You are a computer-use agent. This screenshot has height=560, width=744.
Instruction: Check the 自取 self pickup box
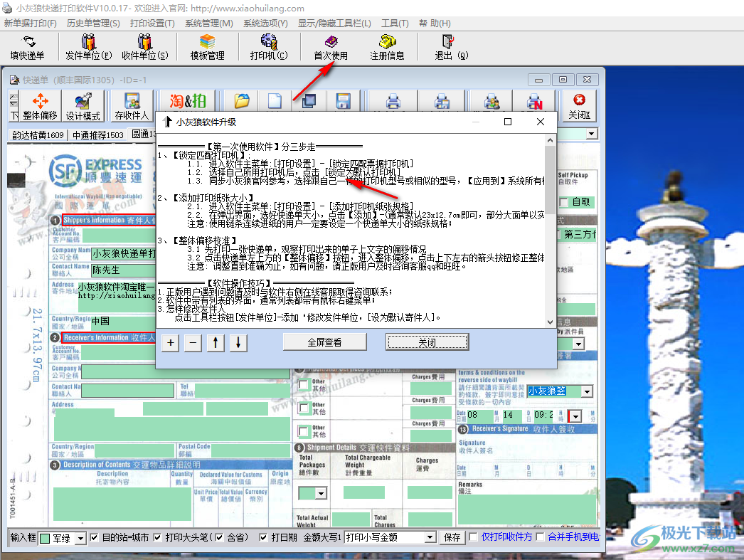click(564, 202)
